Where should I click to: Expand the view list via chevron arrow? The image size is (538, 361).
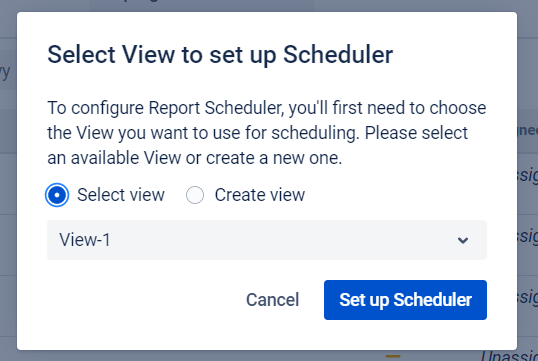463,240
